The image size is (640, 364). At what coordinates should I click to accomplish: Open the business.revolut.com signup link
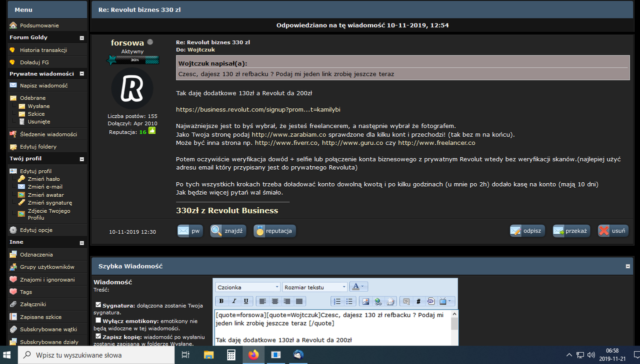click(258, 109)
